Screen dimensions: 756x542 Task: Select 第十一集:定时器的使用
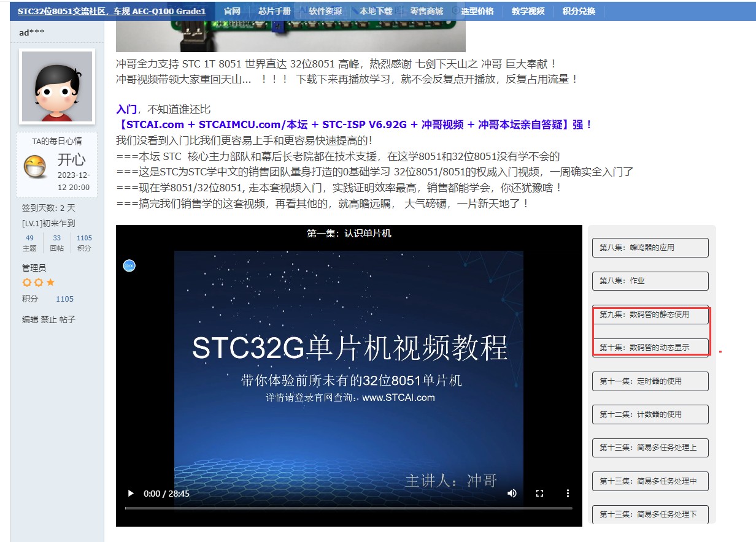tap(650, 381)
